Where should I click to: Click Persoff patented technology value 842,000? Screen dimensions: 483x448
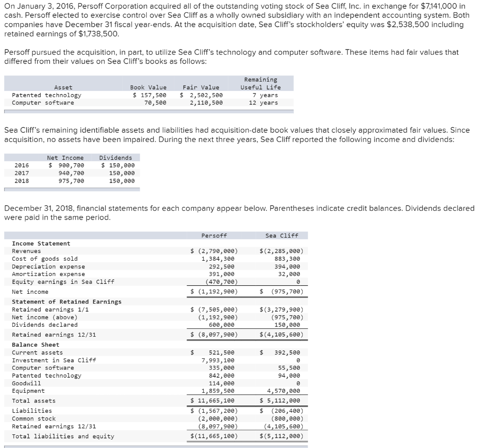click(x=222, y=376)
